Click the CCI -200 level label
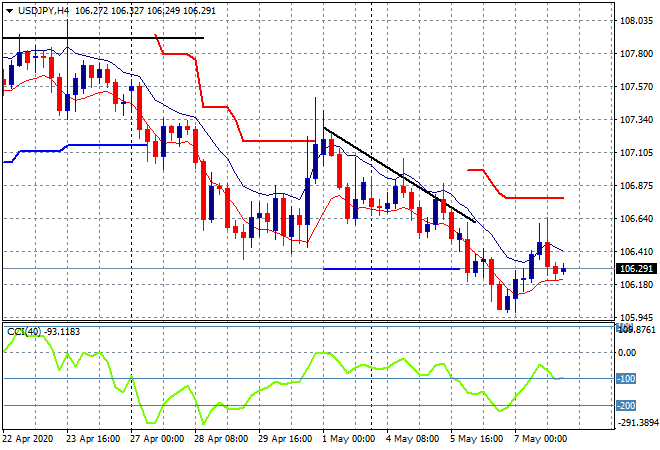660x450 pixels. 626,406
